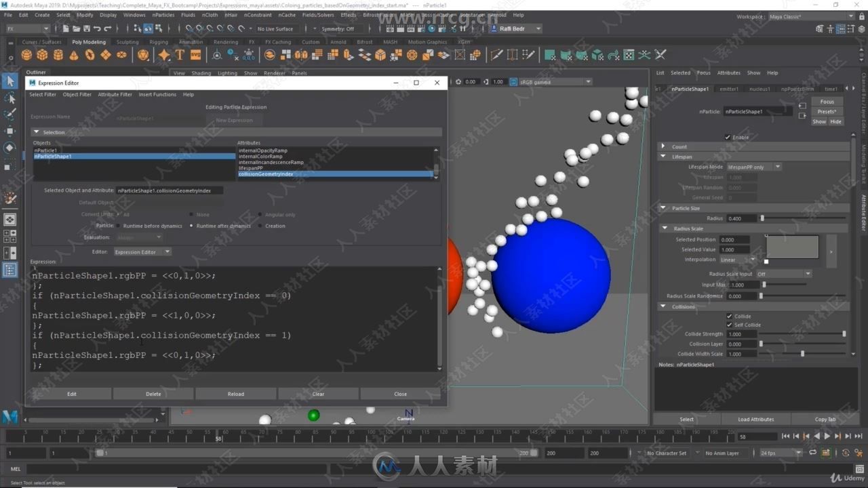Image resolution: width=868 pixels, height=488 pixels.
Task: Open the Interpolation dropdown
Action: point(738,260)
